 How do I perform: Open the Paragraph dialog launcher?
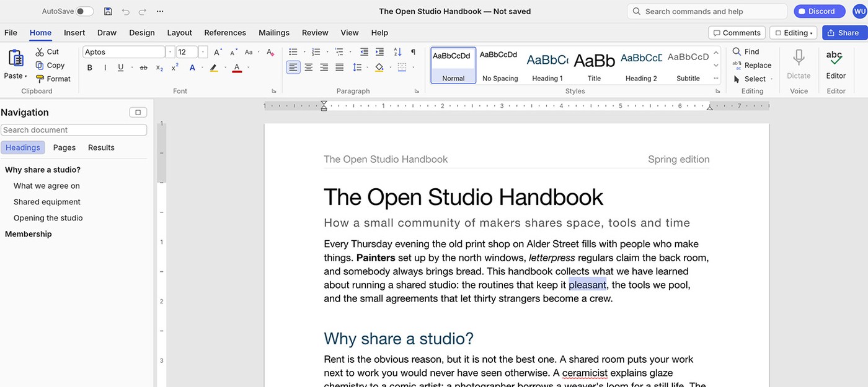[417, 91]
